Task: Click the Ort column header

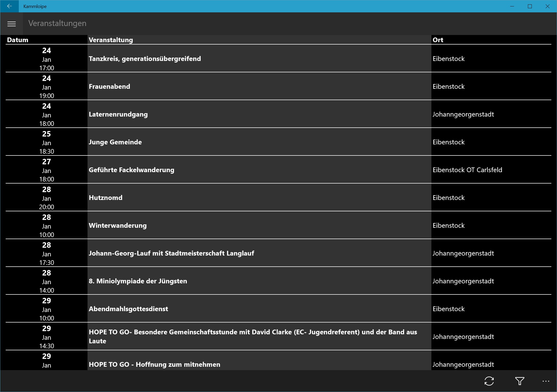Action: (x=438, y=40)
